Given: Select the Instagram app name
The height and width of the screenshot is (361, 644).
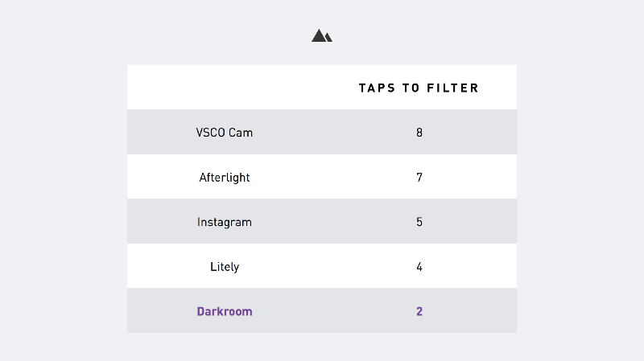Looking at the screenshot, I should pos(225,222).
